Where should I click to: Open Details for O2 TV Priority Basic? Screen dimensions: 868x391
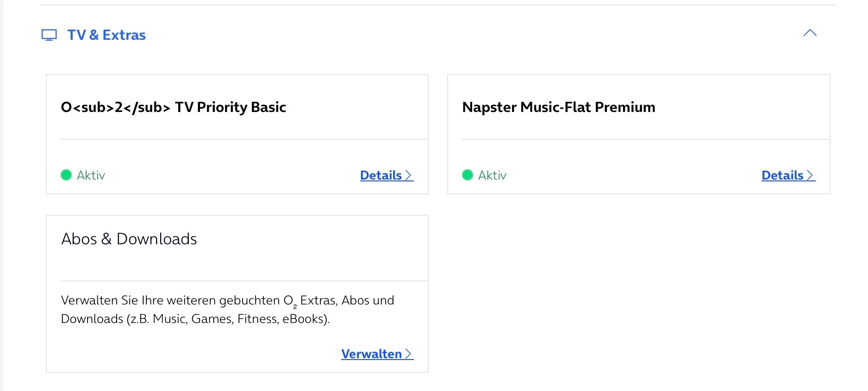(x=381, y=175)
